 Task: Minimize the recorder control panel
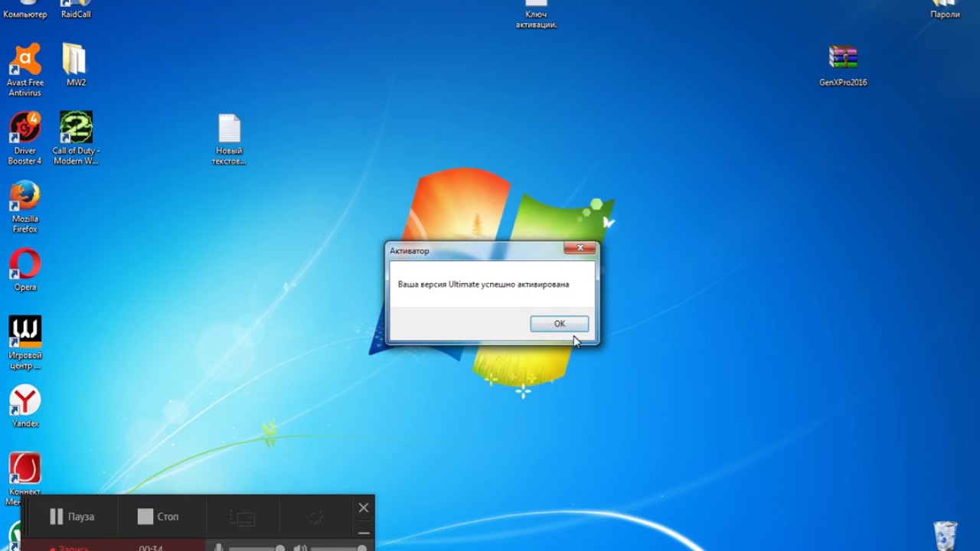364,532
